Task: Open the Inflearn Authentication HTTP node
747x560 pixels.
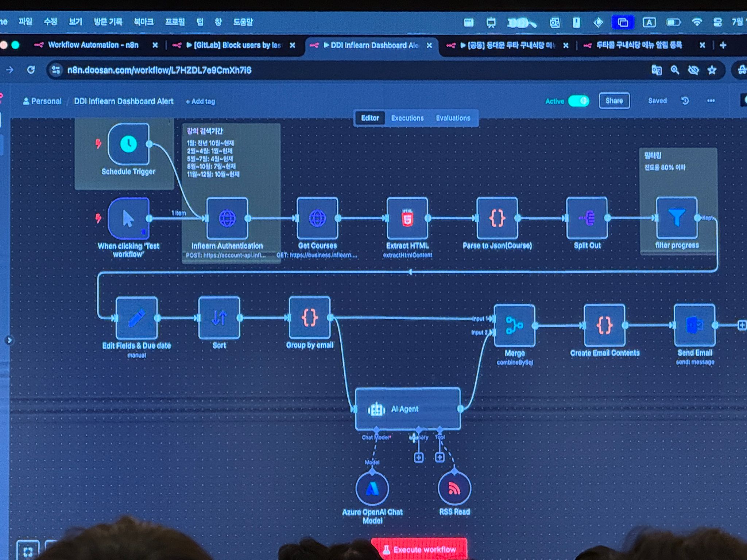Action: 227,218
